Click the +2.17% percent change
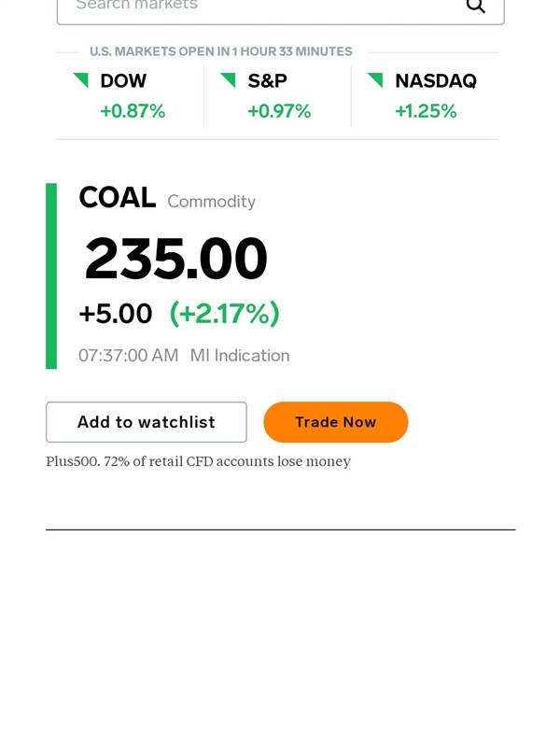Viewport: 560px width, 747px height. click(x=224, y=314)
